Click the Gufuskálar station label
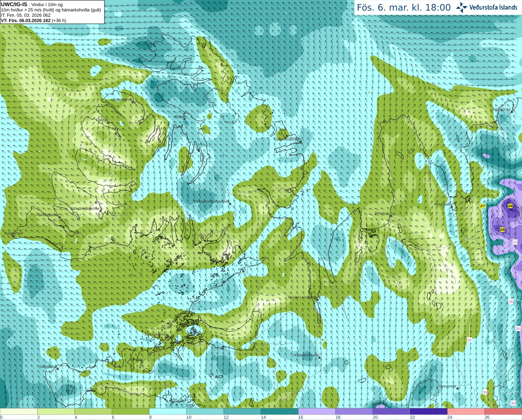 coord(48,367)
